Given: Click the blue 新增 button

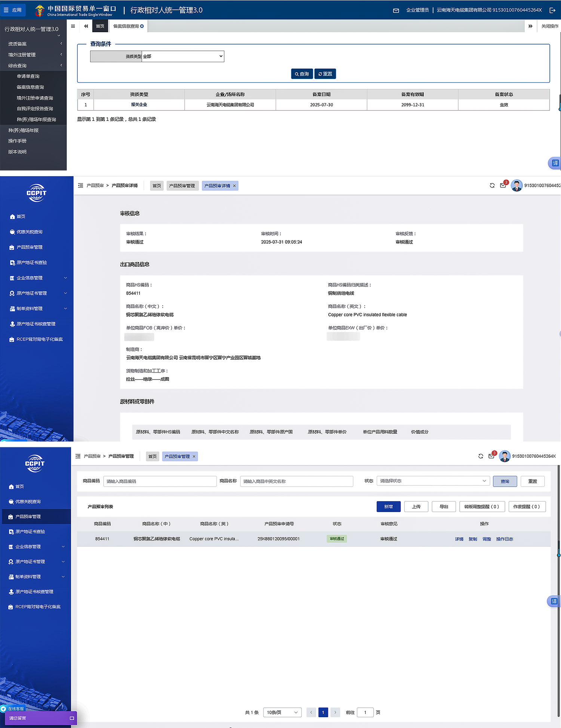Looking at the screenshot, I should pos(388,507).
